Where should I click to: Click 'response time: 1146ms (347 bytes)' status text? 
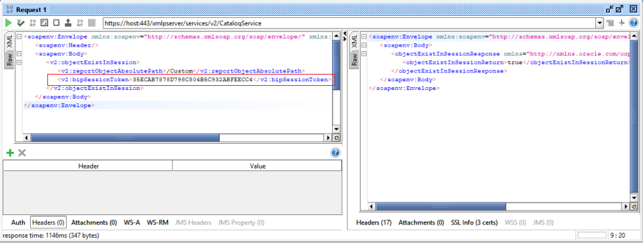(x=51, y=236)
